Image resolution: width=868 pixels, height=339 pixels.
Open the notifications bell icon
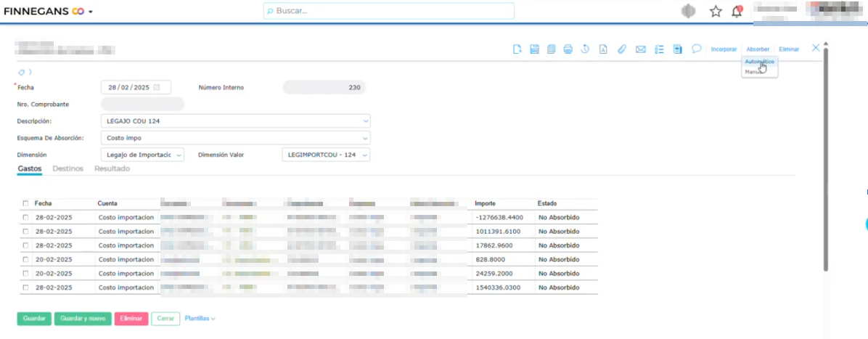click(x=737, y=11)
